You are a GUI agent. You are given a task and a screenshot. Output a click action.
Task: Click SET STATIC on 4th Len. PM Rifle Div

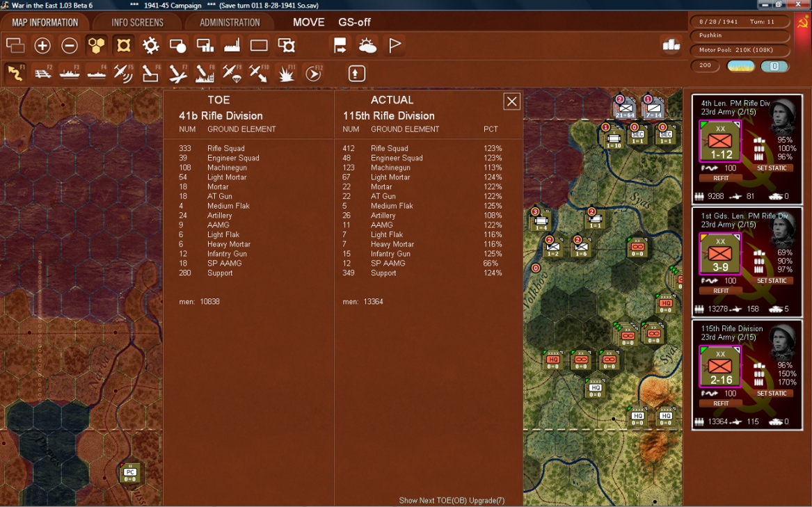click(772, 168)
